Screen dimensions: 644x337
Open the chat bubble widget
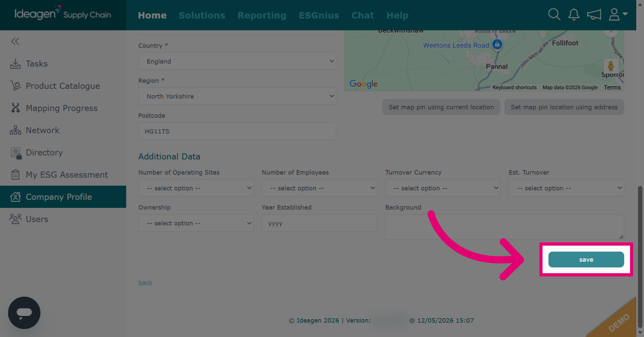(24, 313)
